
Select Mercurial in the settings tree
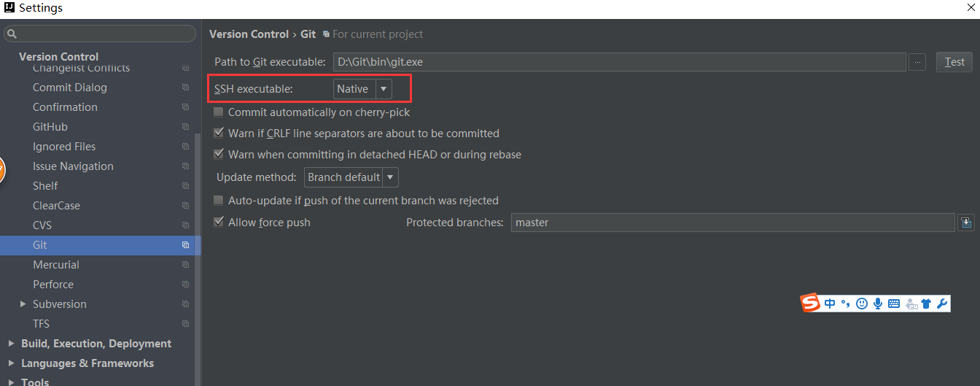pos(56,265)
